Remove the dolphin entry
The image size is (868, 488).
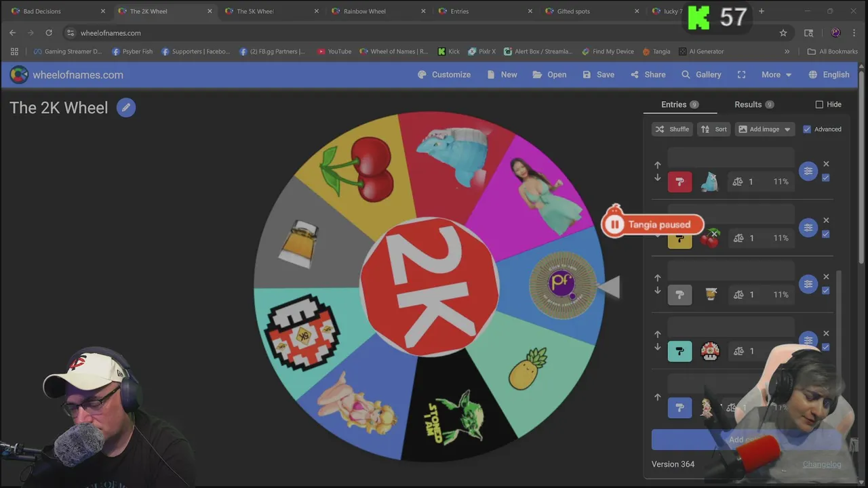tap(826, 164)
